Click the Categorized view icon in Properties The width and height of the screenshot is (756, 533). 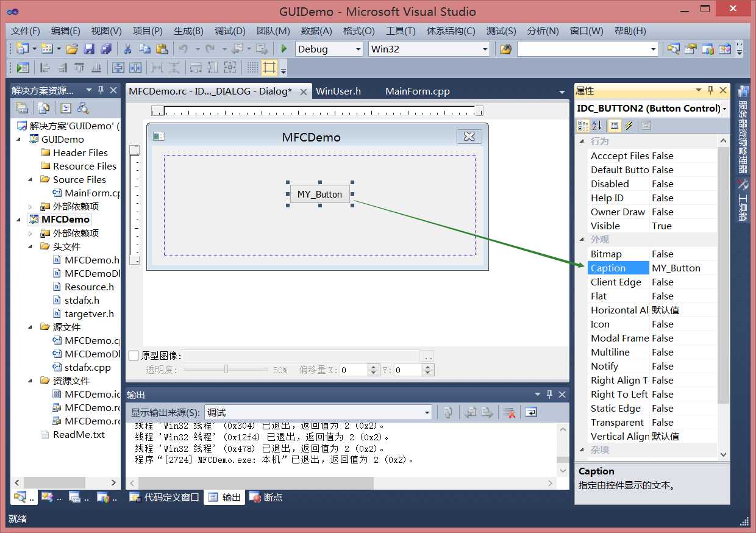coord(583,126)
